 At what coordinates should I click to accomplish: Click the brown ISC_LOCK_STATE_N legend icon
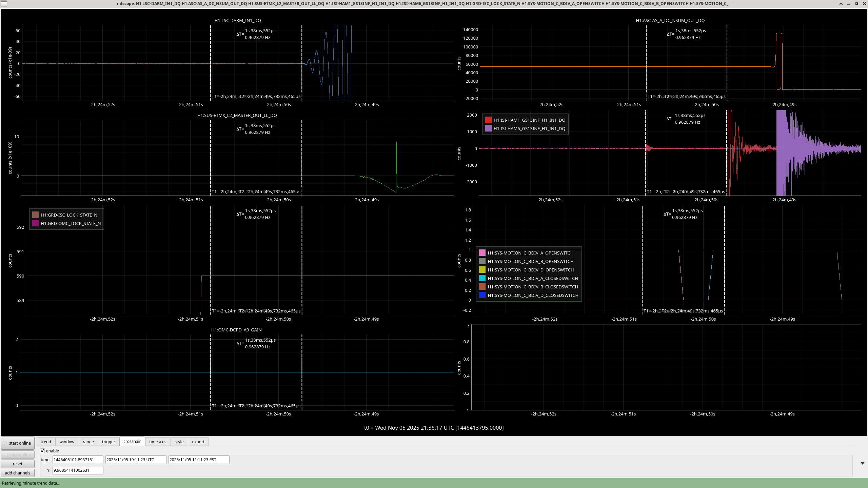point(35,215)
